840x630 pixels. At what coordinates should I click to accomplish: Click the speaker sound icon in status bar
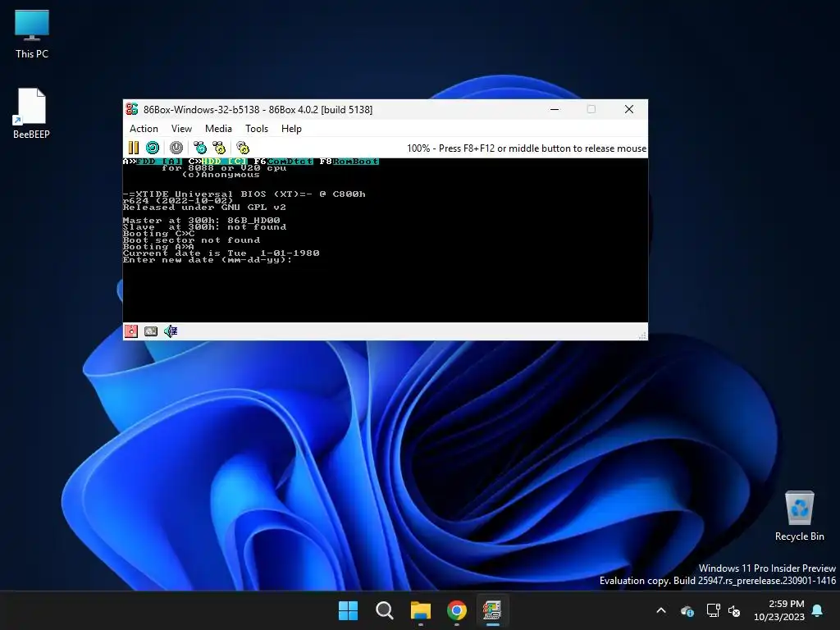171,331
